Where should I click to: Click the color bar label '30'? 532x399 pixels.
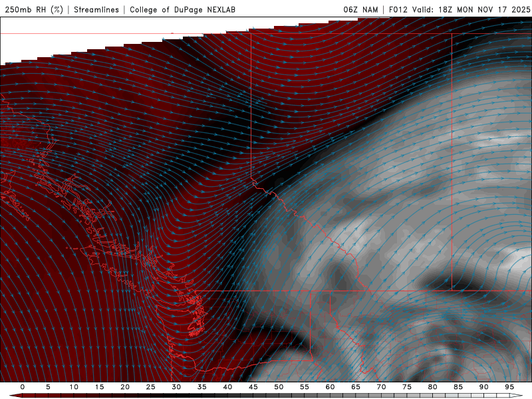pyautogui.click(x=176, y=387)
